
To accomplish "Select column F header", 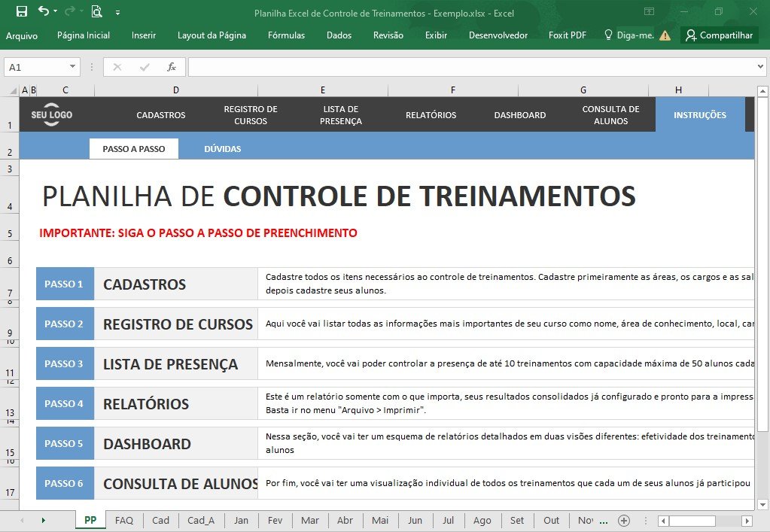I will [x=453, y=90].
